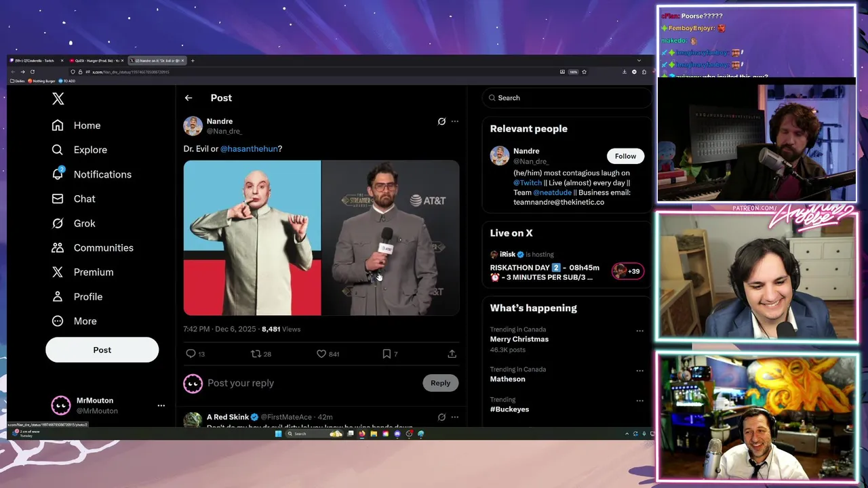Open Explore in X sidebar
868x488 pixels.
[80, 150]
